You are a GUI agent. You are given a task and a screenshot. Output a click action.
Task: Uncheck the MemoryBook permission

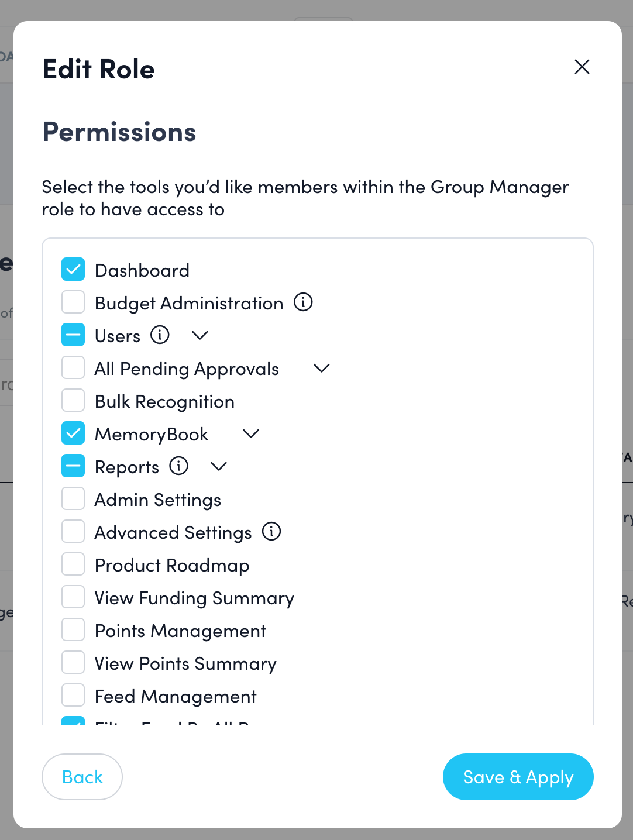tap(73, 433)
